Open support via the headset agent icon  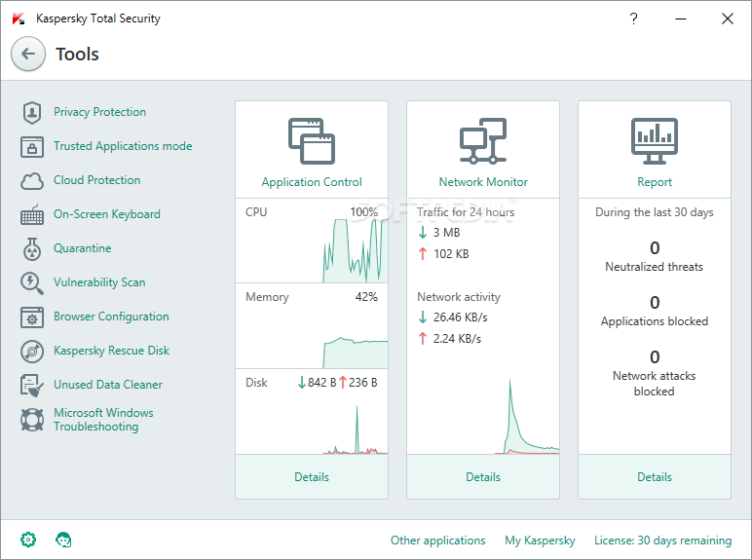click(63, 540)
